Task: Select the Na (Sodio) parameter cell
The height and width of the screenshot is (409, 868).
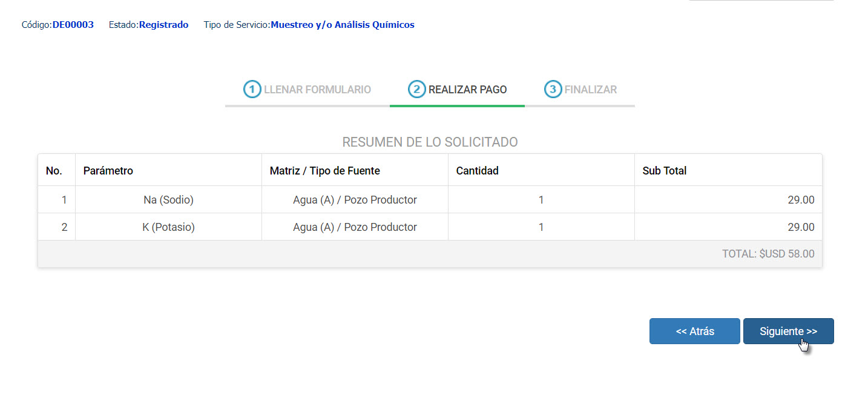Action: [x=168, y=200]
